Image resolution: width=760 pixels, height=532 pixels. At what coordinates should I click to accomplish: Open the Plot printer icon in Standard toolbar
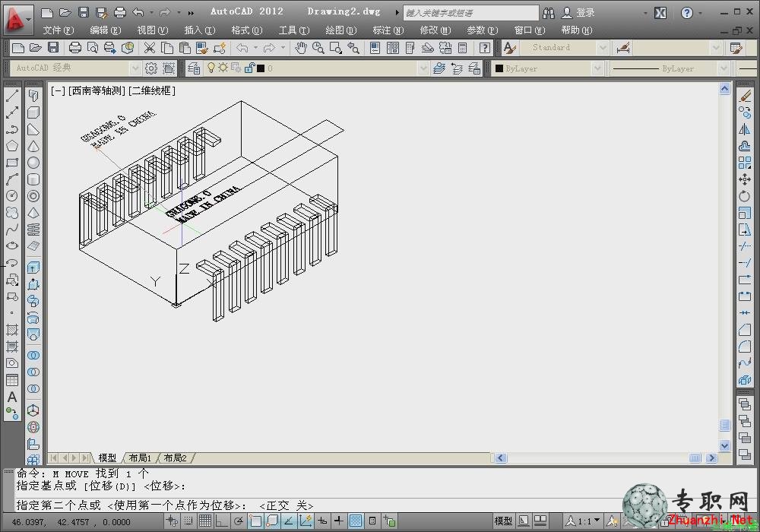coord(75,47)
